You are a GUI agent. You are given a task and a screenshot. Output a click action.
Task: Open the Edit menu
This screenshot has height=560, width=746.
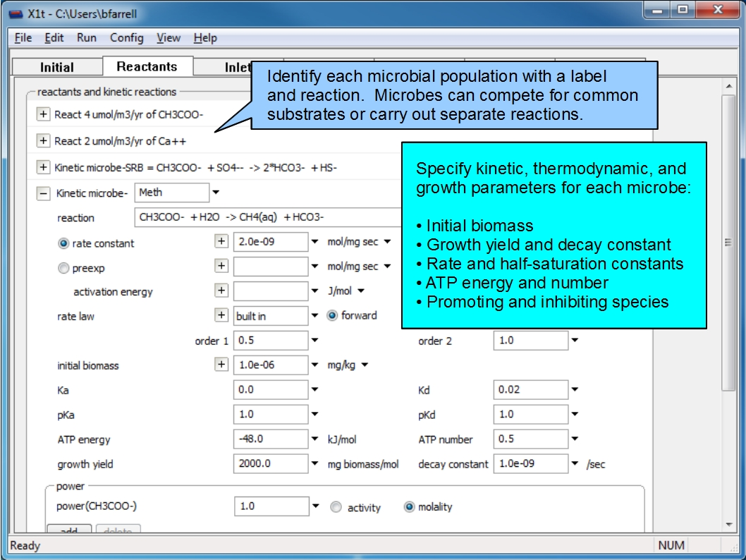pyautogui.click(x=54, y=37)
